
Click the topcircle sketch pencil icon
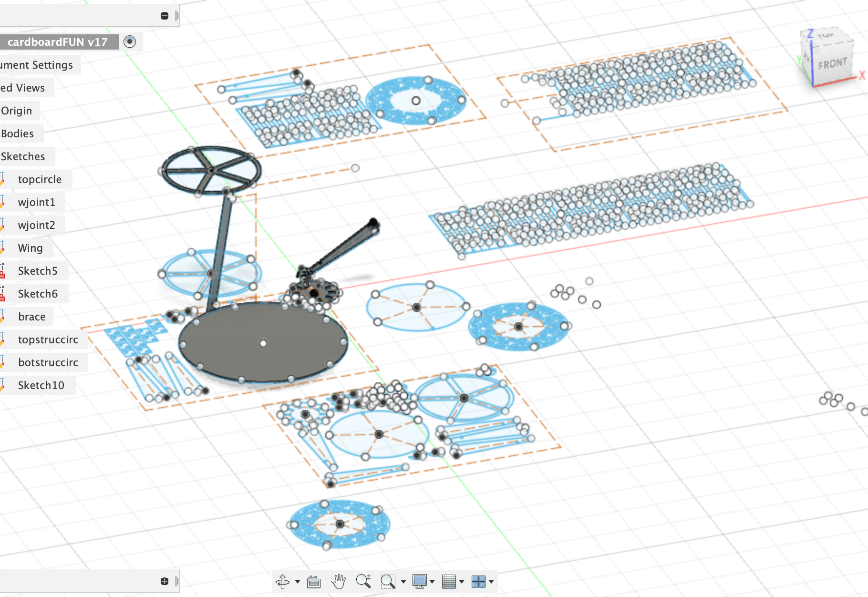2,179
